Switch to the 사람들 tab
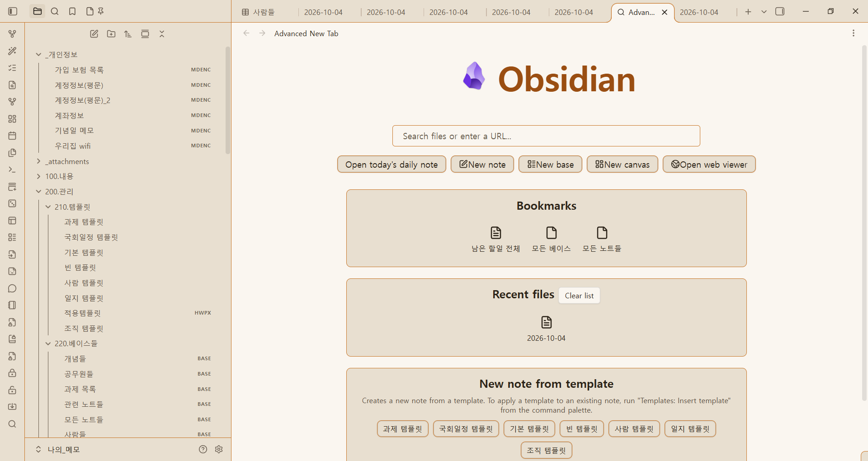 click(x=264, y=12)
